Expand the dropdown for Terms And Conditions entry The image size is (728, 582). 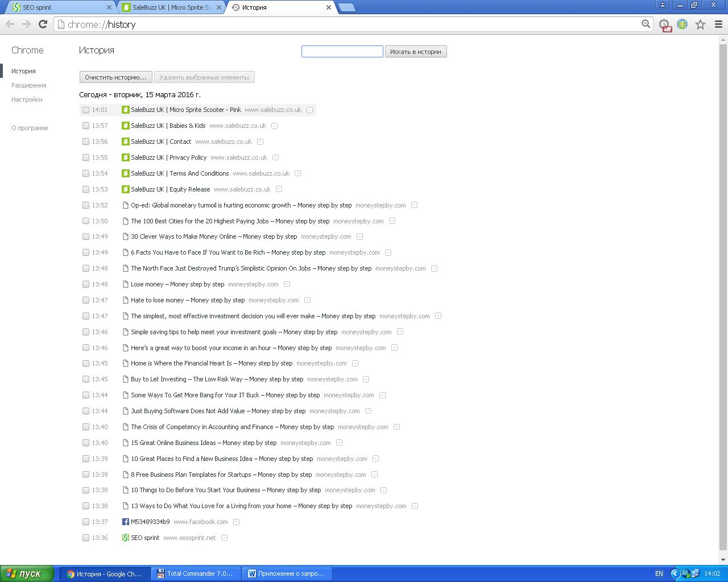(297, 173)
